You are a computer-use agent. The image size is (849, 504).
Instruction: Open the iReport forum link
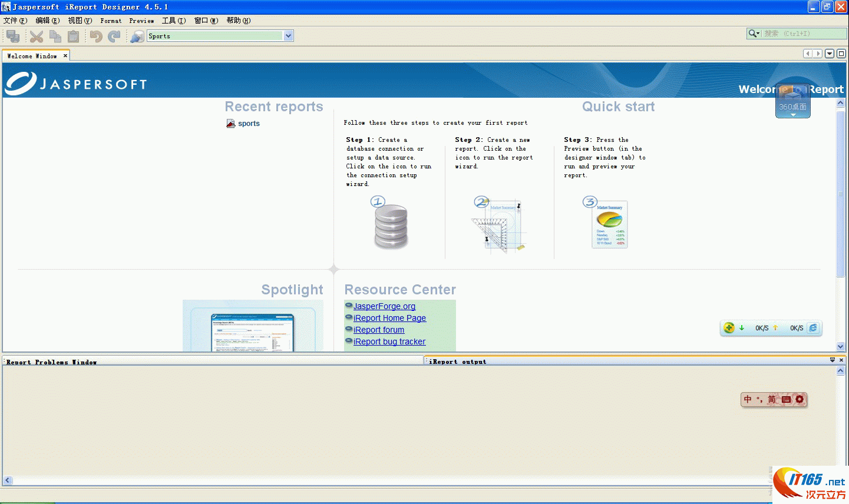click(379, 330)
